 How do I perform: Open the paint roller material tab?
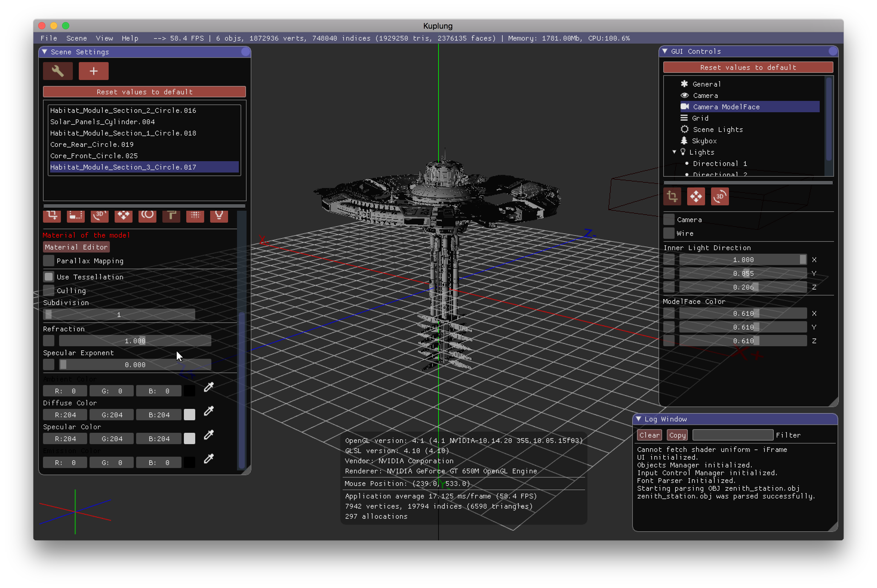click(x=171, y=216)
